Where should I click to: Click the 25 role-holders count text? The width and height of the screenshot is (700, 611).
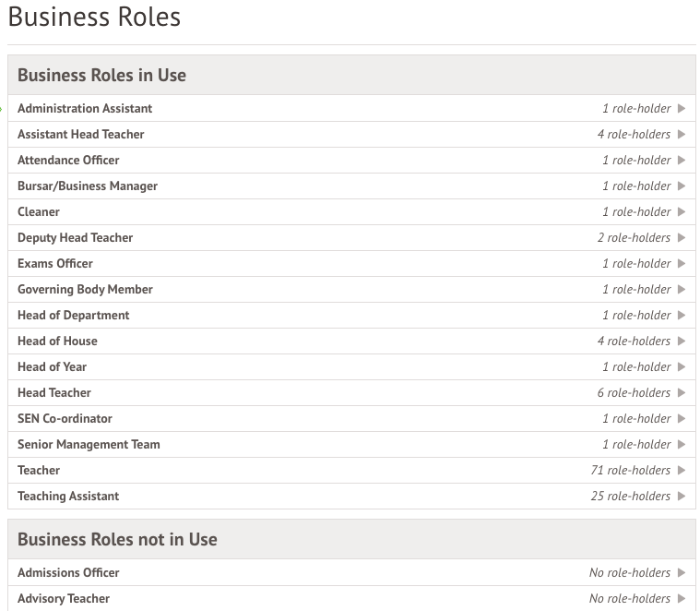click(x=630, y=496)
